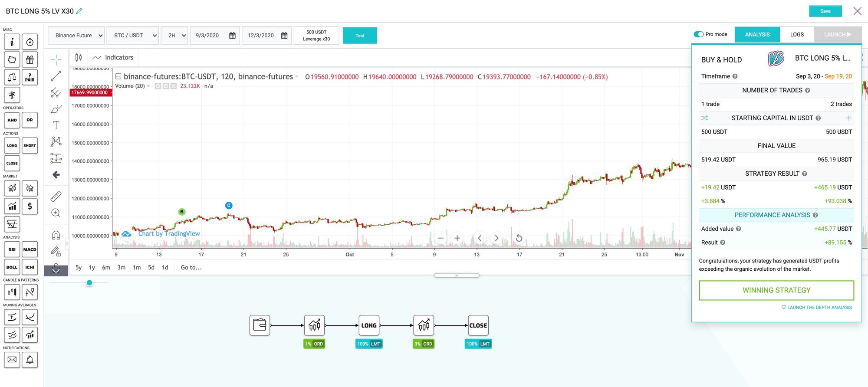Screen dimensions: 868x387
Task: Pick the SHORT action block
Action: (30, 146)
